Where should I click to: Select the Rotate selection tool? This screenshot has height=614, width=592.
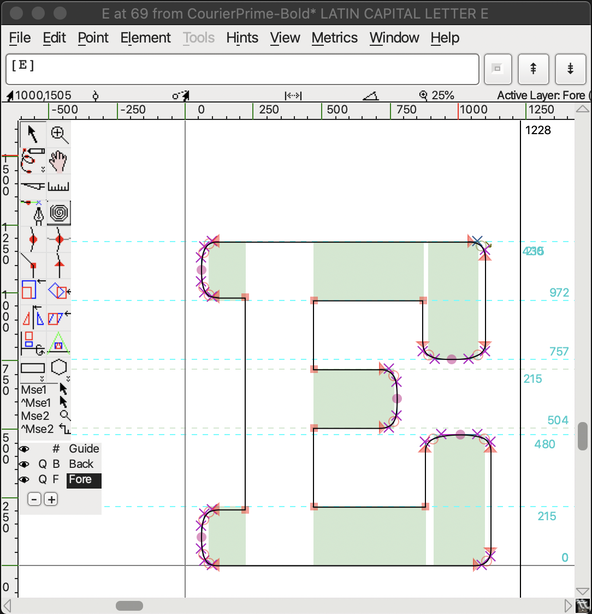pyautogui.click(x=59, y=291)
